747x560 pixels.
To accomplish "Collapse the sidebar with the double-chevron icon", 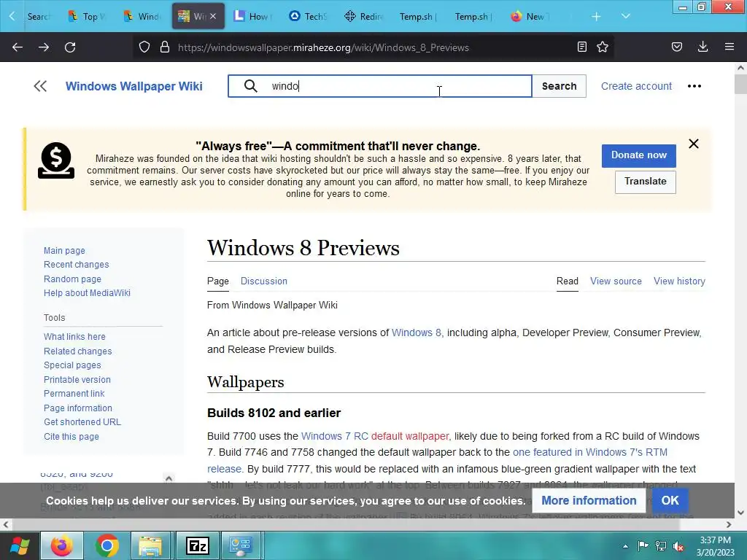I will (x=41, y=86).
